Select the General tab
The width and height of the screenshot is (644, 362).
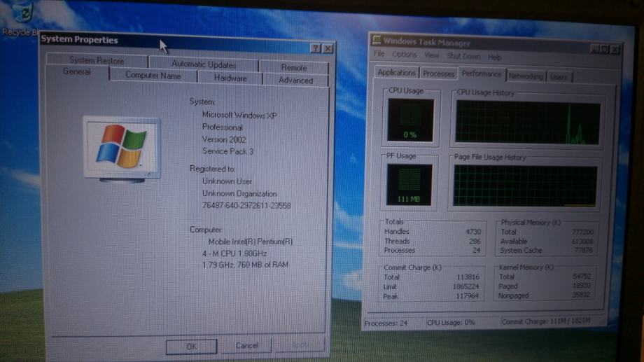77,72
